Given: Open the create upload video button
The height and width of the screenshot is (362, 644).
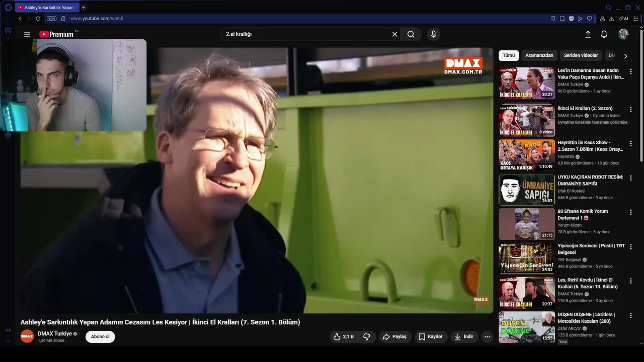Looking at the screenshot, I should pos(588,34).
